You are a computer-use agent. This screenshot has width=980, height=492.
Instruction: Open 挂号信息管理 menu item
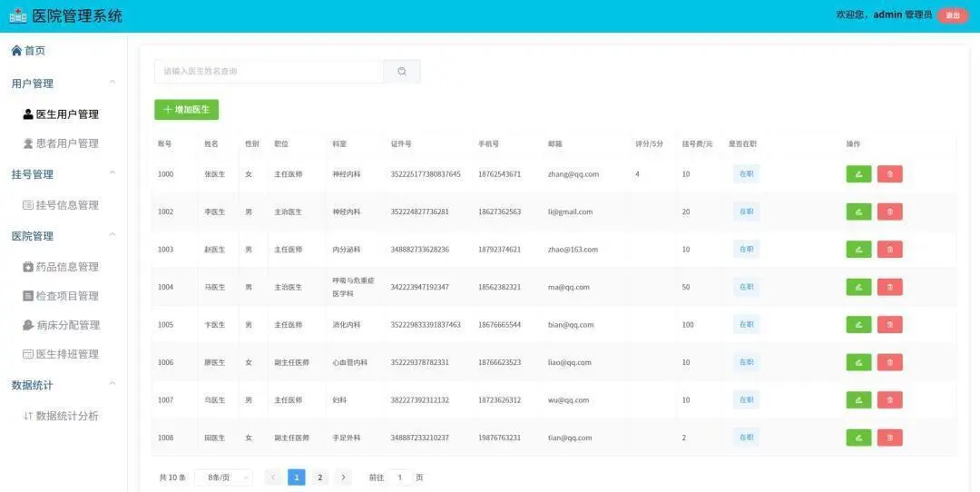click(x=62, y=205)
